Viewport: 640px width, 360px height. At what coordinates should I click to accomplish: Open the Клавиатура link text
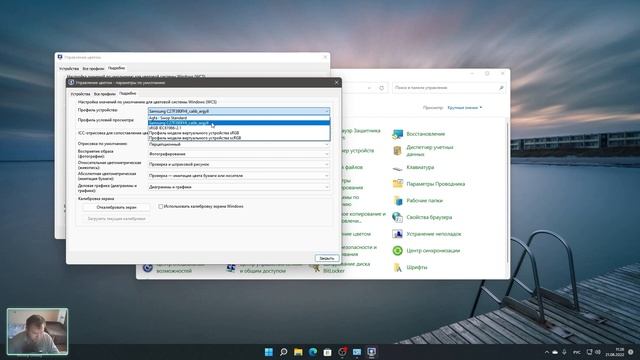point(420,168)
